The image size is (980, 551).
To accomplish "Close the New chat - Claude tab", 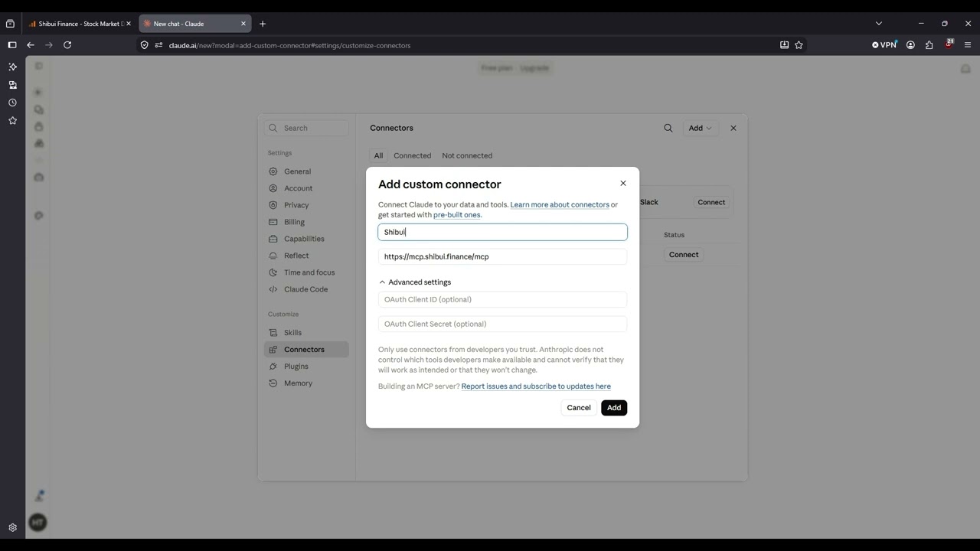I will 243,24.
